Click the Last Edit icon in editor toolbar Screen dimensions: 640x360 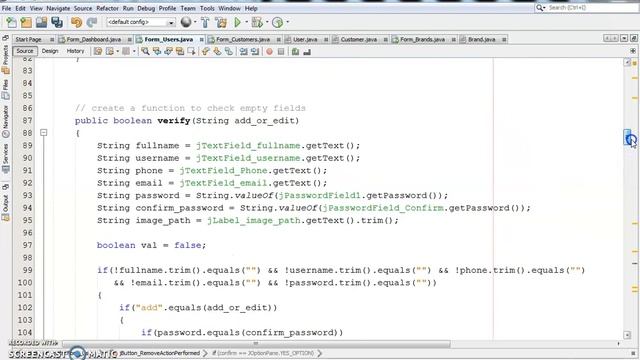coord(98,51)
